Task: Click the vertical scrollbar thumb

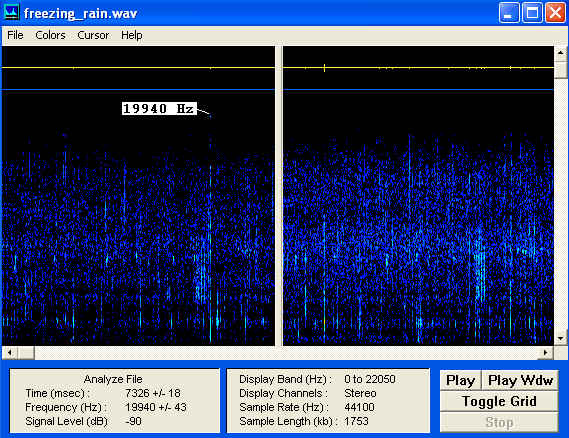Action: click(561, 69)
